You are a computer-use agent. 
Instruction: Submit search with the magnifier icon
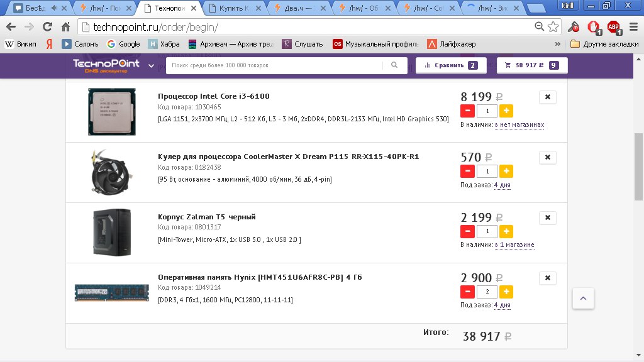394,65
